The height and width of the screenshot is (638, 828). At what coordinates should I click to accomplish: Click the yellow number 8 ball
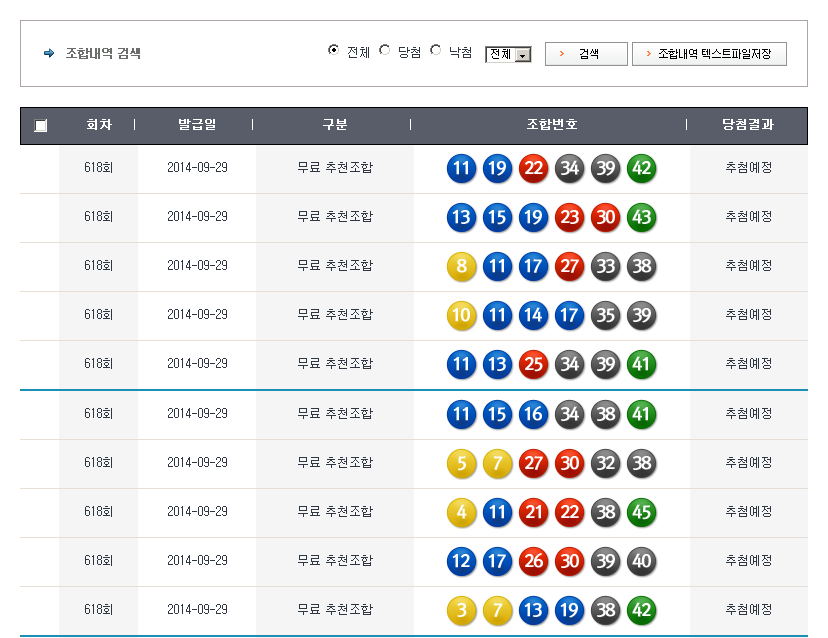461,266
